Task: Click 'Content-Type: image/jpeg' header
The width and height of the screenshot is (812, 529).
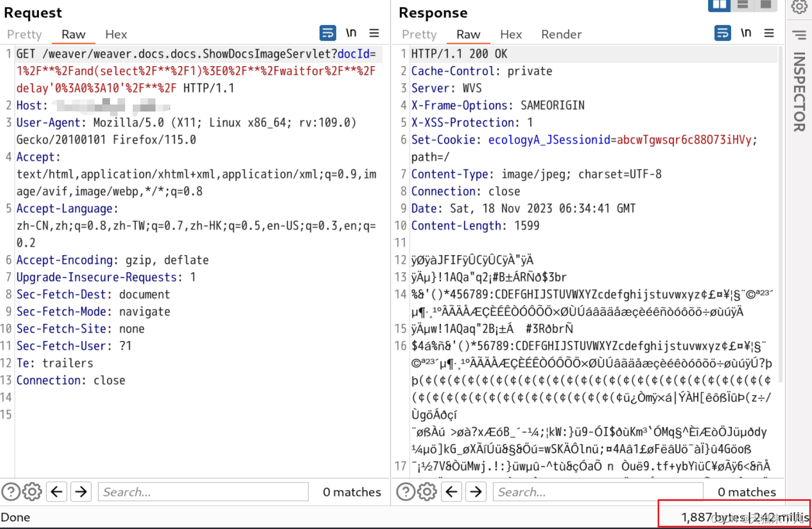Action: pos(536,174)
